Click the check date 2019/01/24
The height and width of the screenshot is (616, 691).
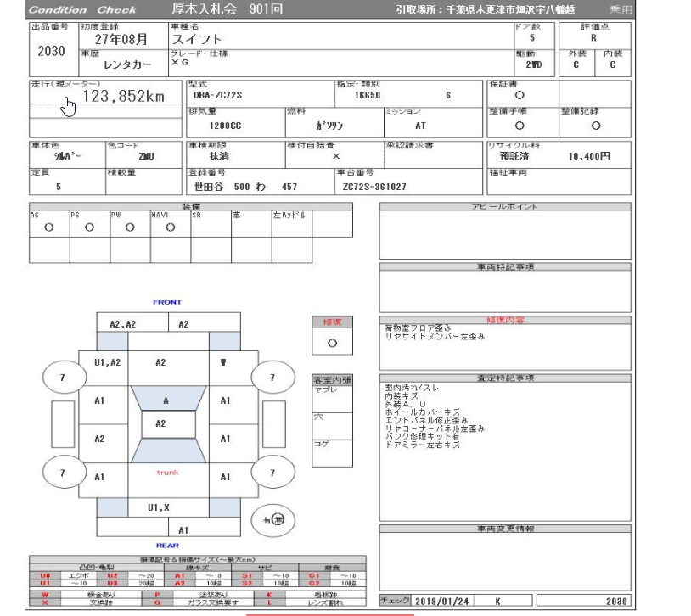(439, 601)
